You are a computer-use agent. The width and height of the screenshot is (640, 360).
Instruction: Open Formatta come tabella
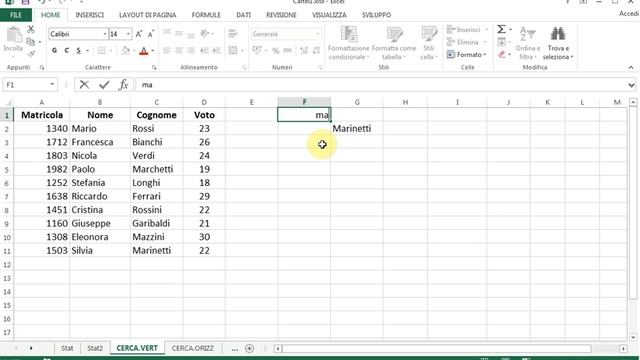[x=394, y=42]
